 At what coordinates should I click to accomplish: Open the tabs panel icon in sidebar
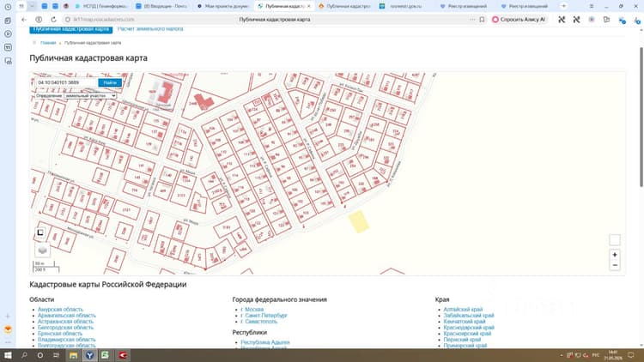pyautogui.click(x=8, y=21)
